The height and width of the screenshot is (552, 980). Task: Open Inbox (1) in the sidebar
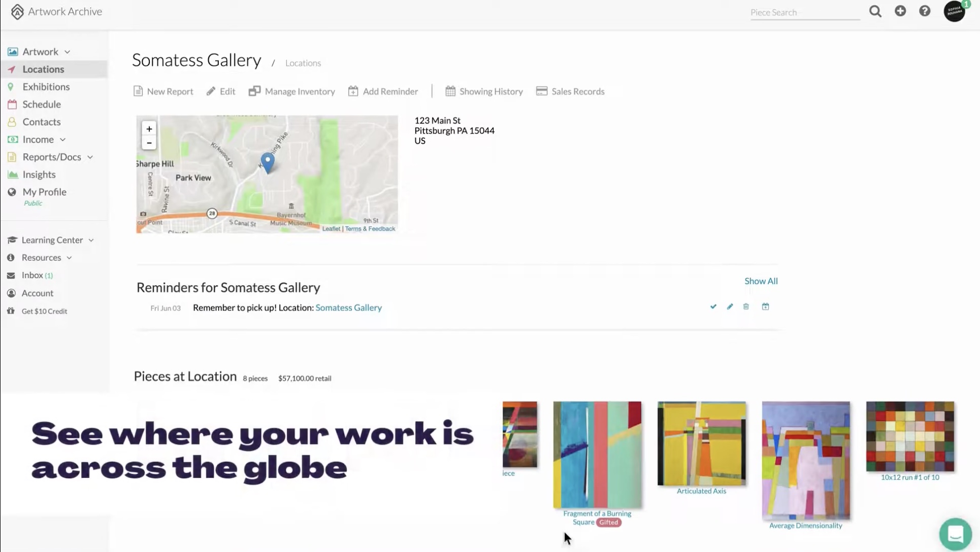[x=37, y=275]
